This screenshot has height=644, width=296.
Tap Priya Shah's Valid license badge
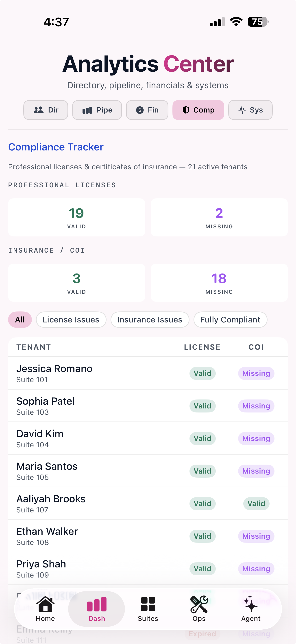click(x=202, y=569)
